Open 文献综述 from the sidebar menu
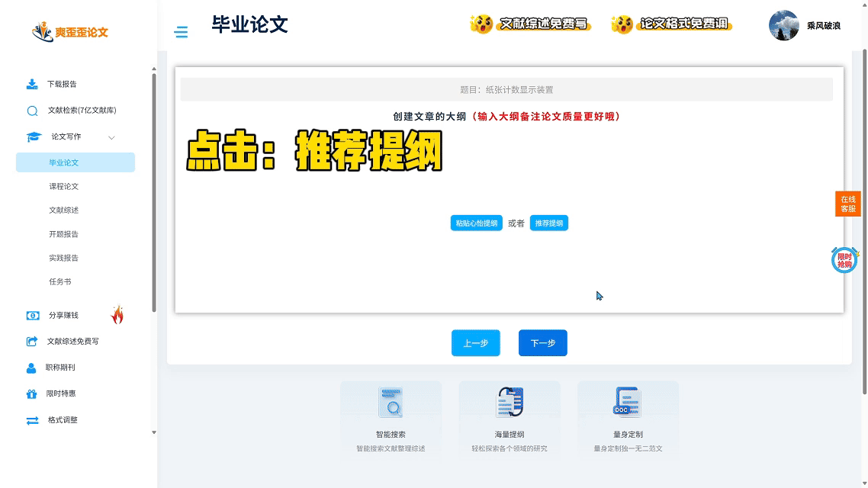 point(64,210)
